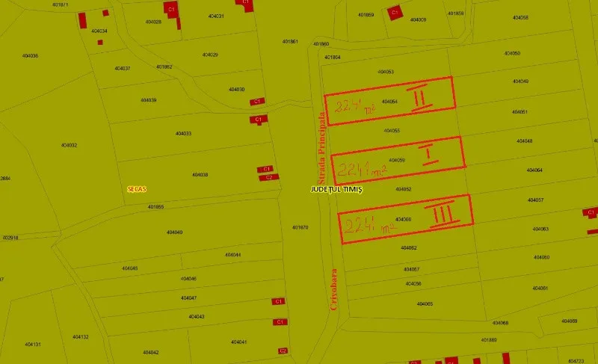Click parcel number 404040
The height and width of the screenshot is (364, 598).
[x=174, y=232]
